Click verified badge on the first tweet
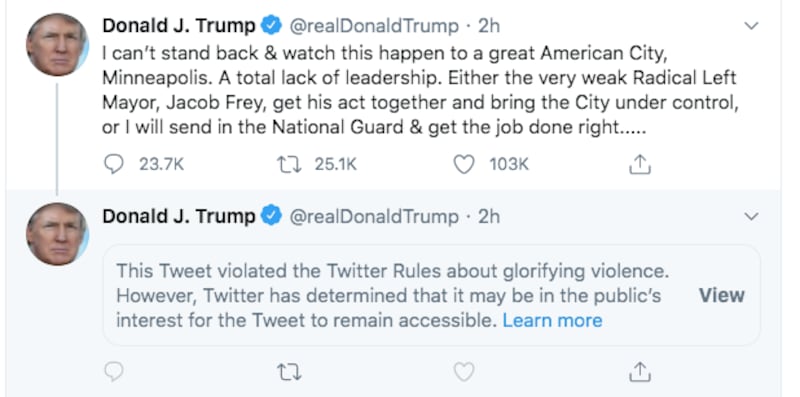Screen dimensions: 800x397 (271, 26)
